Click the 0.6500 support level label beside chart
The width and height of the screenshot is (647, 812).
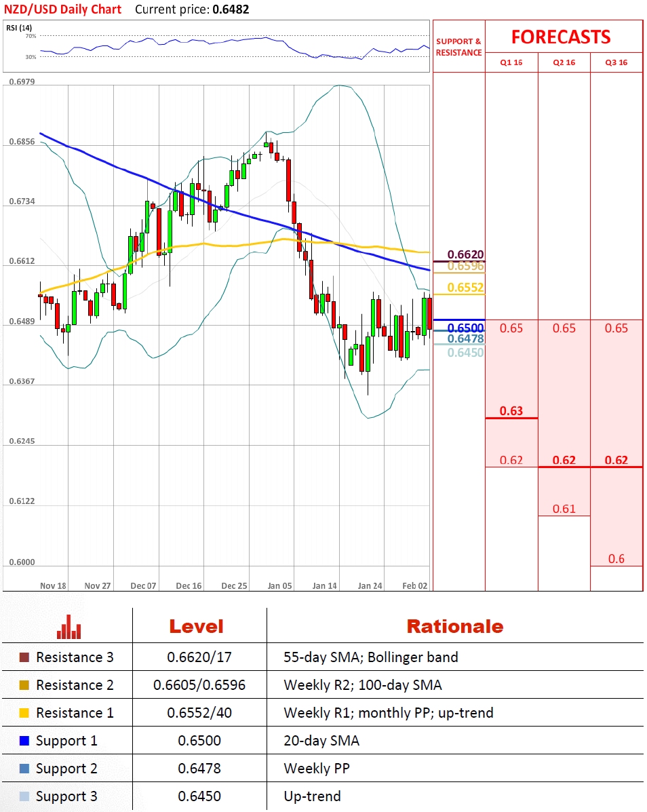click(x=466, y=328)
